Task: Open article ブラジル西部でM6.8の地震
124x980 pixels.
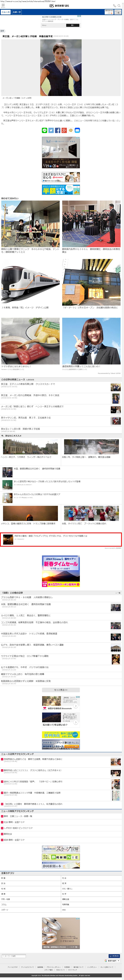Action: pos(61,598)
